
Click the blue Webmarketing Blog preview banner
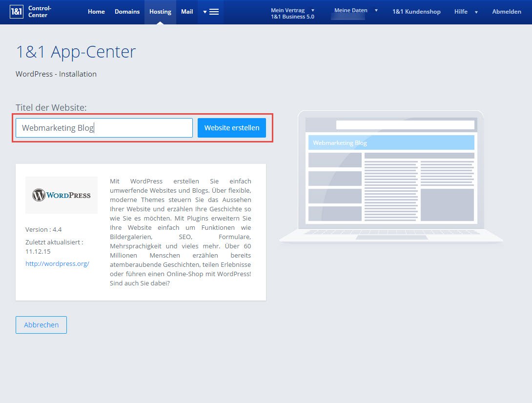click(x=391, y=142)
